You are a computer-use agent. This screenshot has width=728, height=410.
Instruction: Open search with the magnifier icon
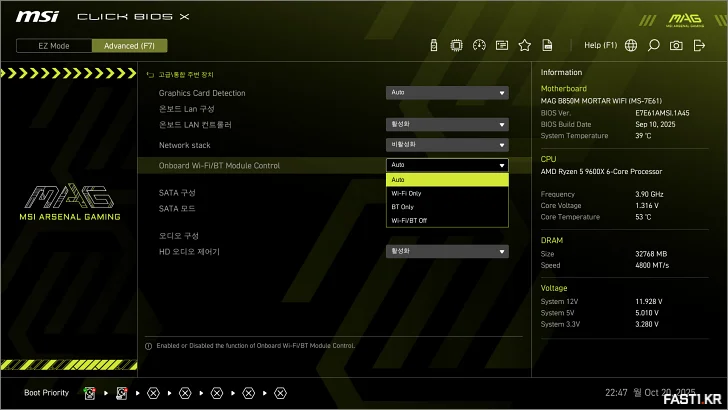(x=653, y=46)
